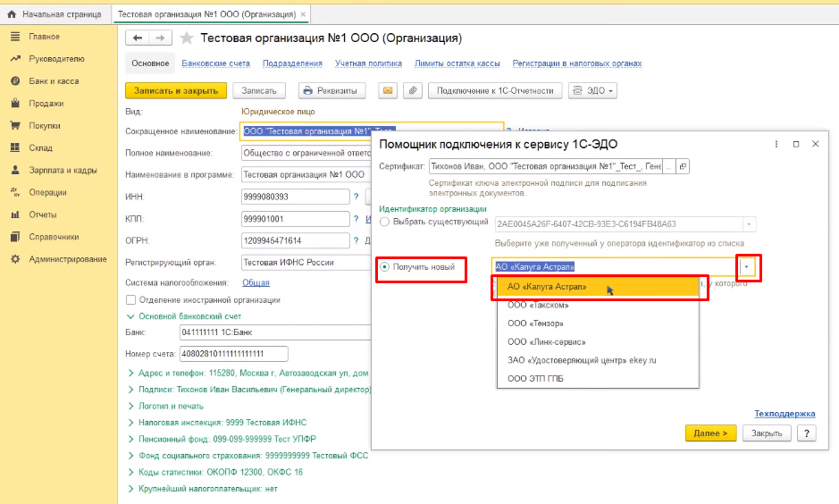
Task: Choose ООО «Тензор» from operator list
Action: coord(599,323)
